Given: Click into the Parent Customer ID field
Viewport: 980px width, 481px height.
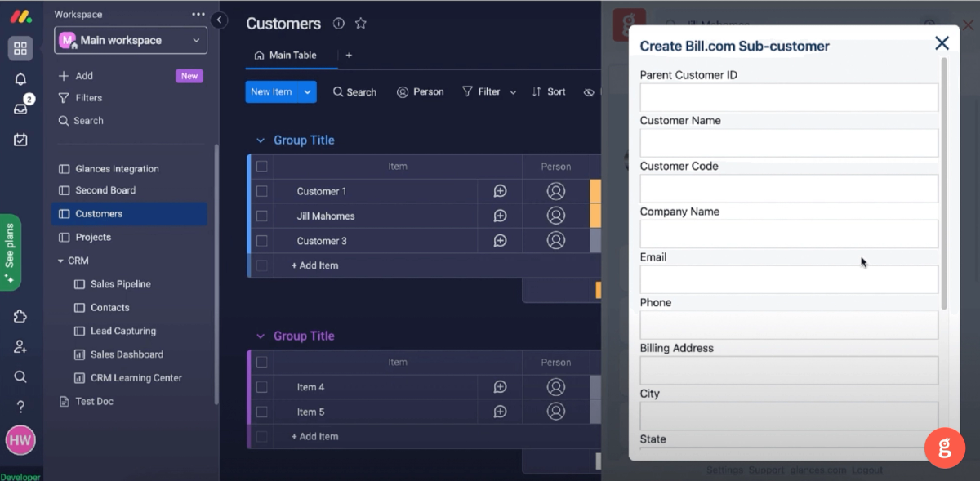Looking at the screenshot, I should (x=789, y=97).
